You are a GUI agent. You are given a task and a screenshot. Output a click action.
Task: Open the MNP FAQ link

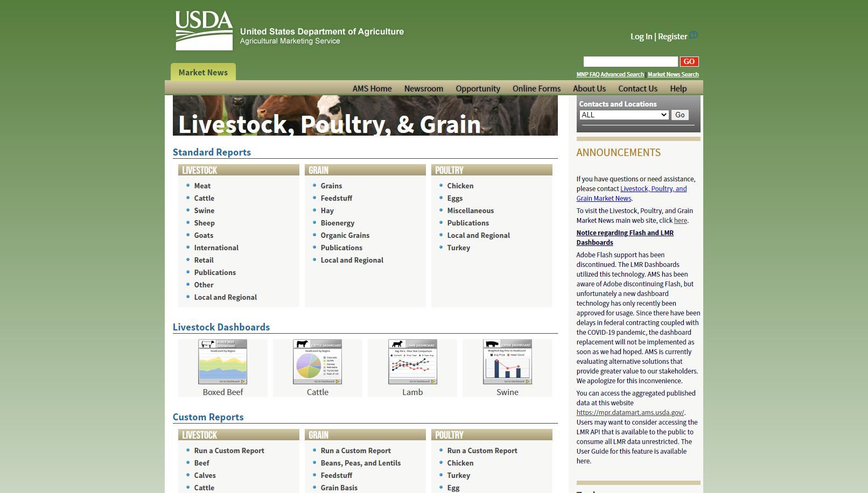[x=587, y=74]
